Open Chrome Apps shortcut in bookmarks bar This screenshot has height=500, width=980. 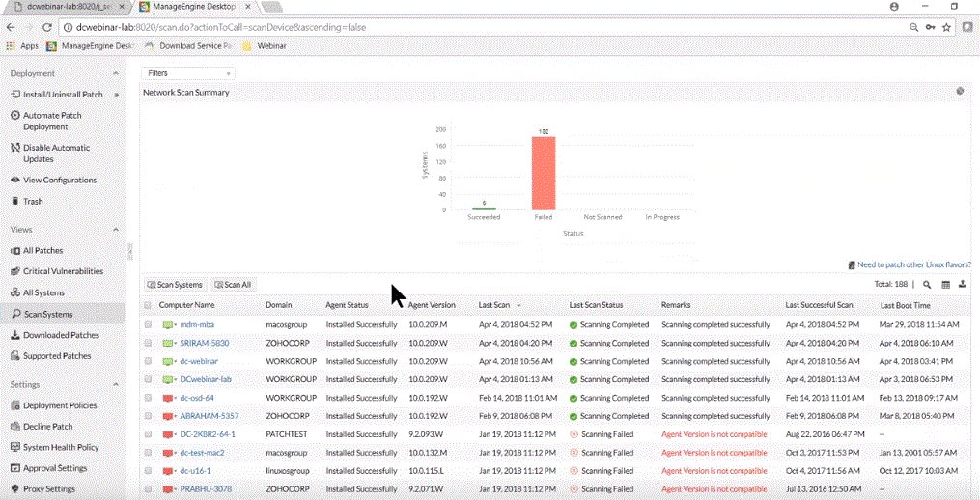[22, 45]
